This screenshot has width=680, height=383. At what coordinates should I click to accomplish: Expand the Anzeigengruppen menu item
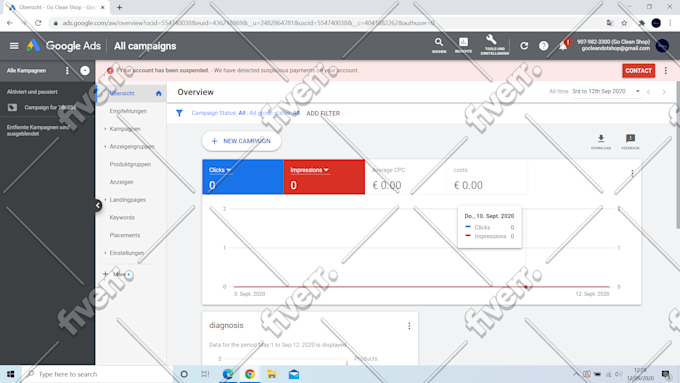(132, 147)
